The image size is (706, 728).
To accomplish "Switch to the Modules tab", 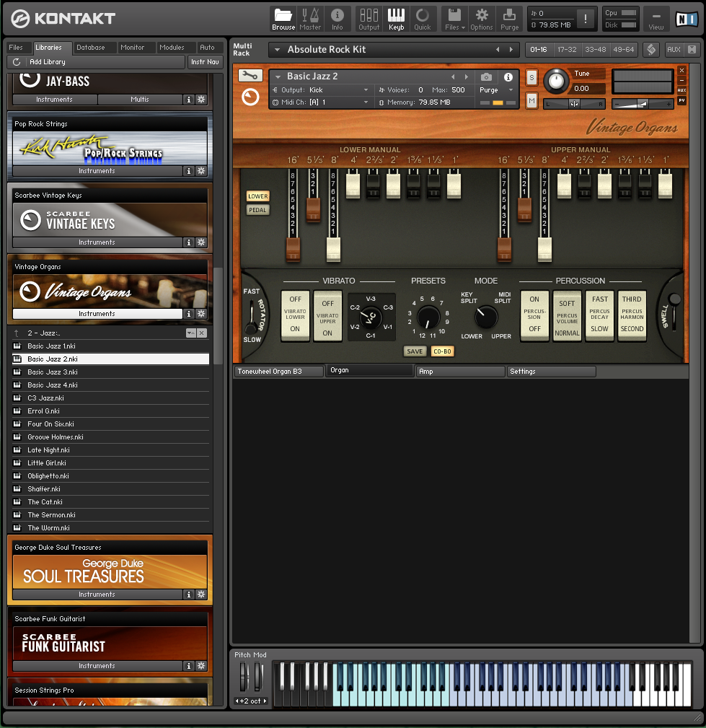I will tap(172, 48).
